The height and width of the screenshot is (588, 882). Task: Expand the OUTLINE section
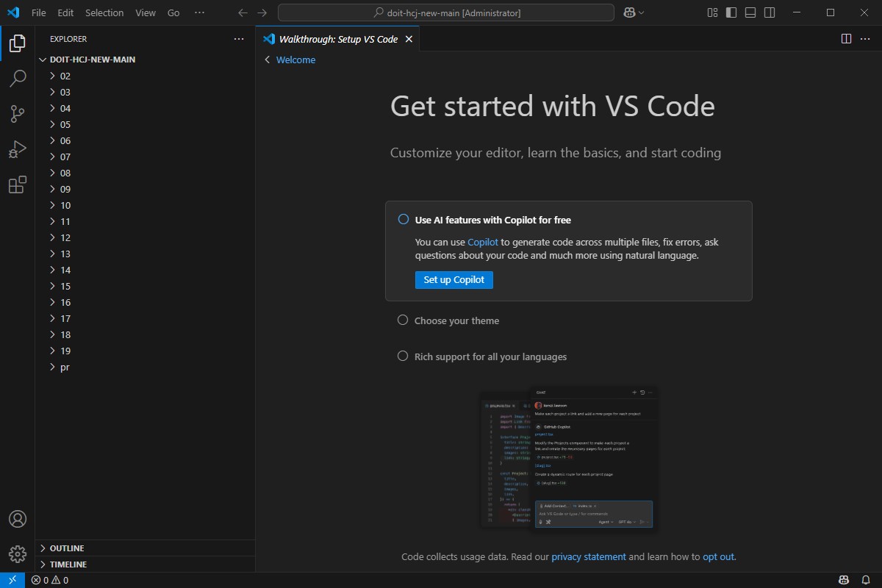pos(145,548)
